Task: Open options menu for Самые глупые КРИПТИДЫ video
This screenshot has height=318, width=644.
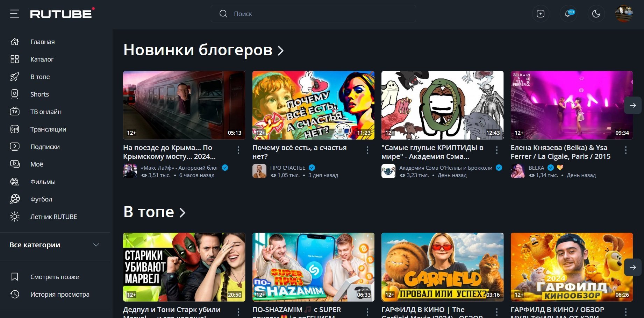Action: [x=497, y=150]
